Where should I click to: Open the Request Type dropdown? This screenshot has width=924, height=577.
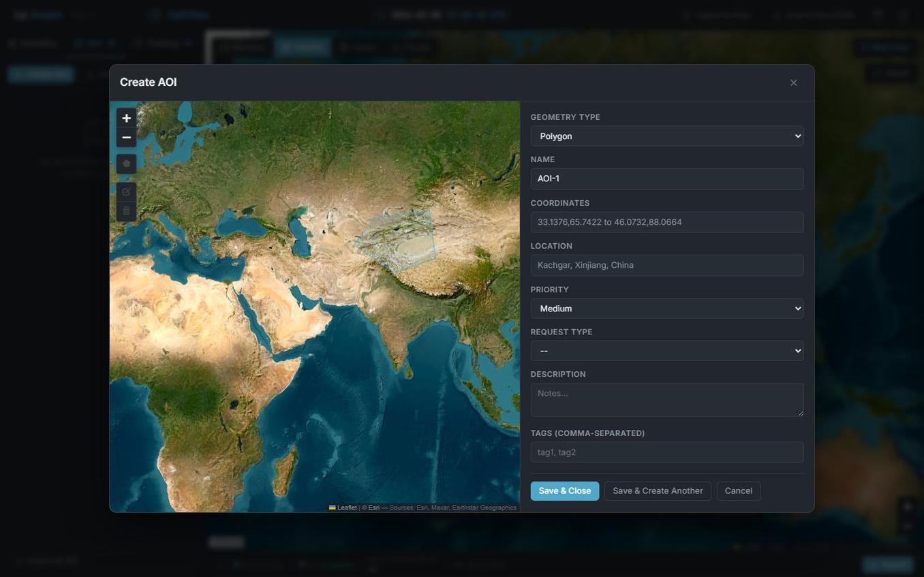point(666,351)
